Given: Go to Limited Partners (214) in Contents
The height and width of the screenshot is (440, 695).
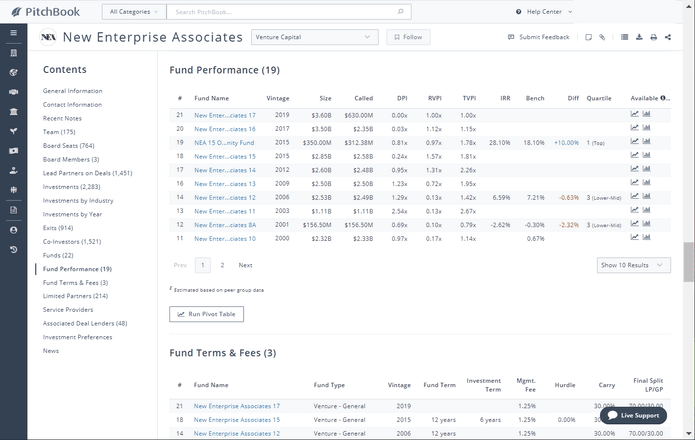Looking at the screenshot, I should [75, 296].
